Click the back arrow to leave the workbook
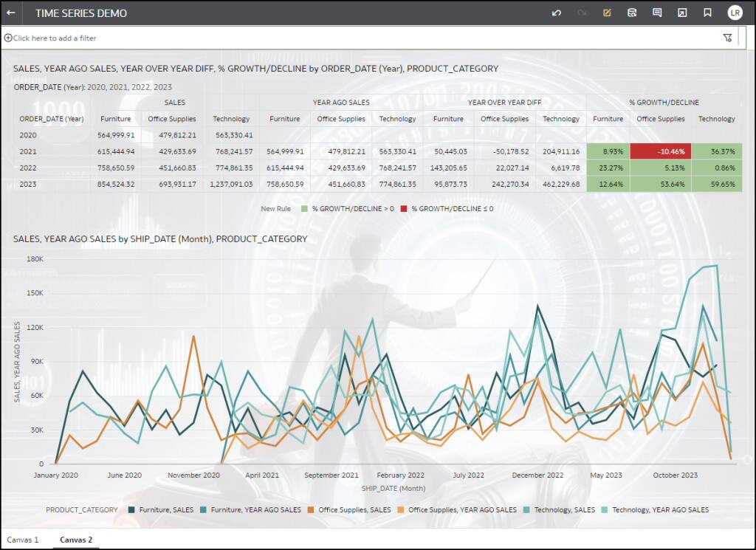Screen dimensions: 756x550 (x=12, y=13)
